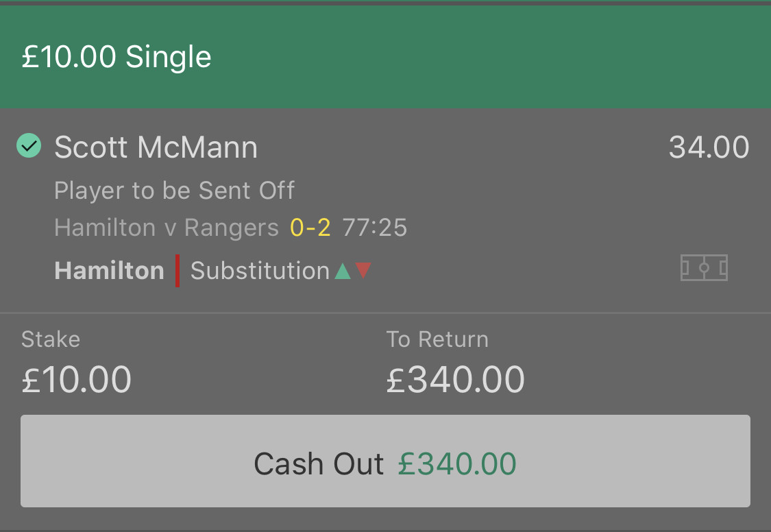
Task: Open the Hamilton v Rangers match
Action: (167, 228)
